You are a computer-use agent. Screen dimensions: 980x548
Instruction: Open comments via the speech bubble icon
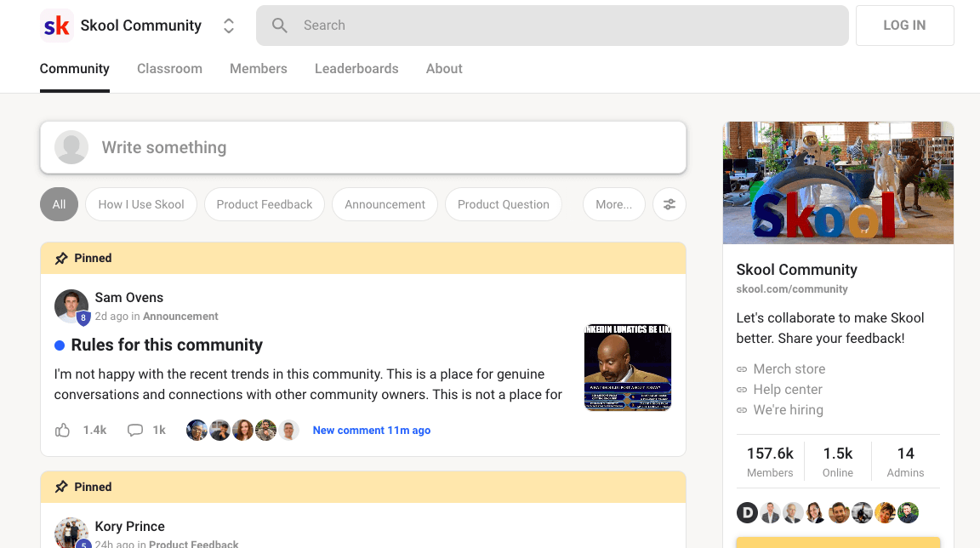click(x=135, y=430)
